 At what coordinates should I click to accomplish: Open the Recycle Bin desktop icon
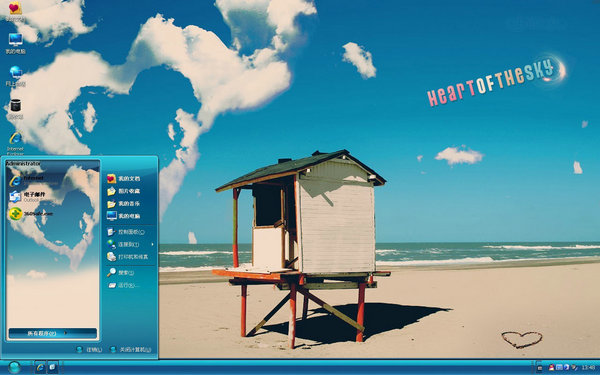[x=15, y=109]
